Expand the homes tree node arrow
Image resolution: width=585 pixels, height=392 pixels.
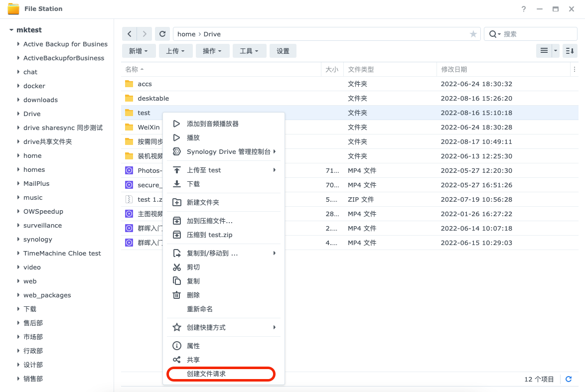tap(18, 169)
